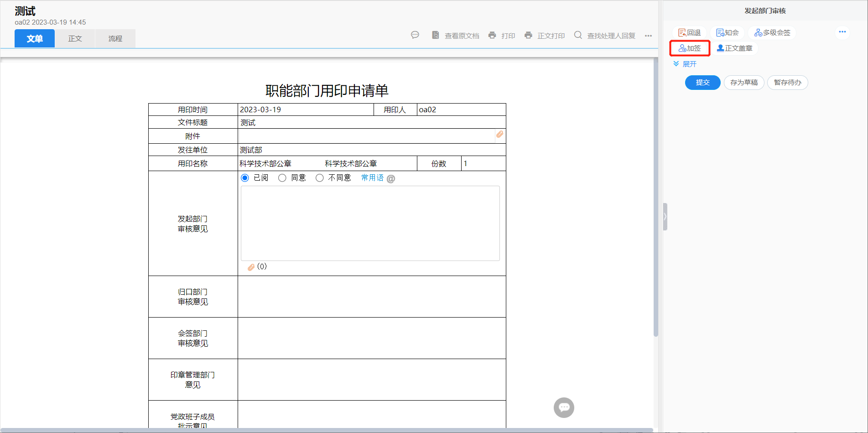Switch to the 文单 tab
This screenshot has height=433, width=868.
pos(35,38)
